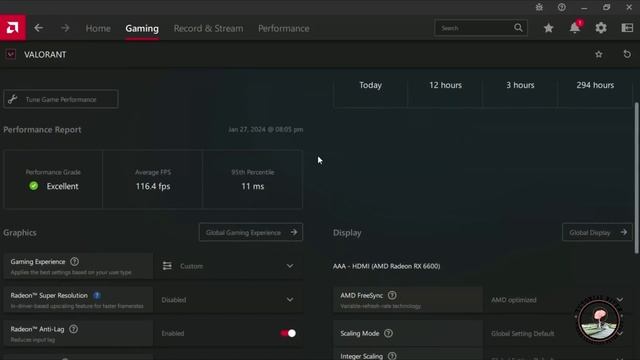Open favorites star in top toolbar
The height and width of the screenshot is (360, 640).
click(x=549, y=28)
